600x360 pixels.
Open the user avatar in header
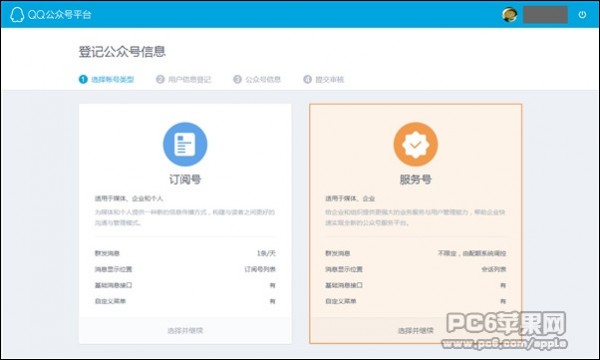pos(510,15)
